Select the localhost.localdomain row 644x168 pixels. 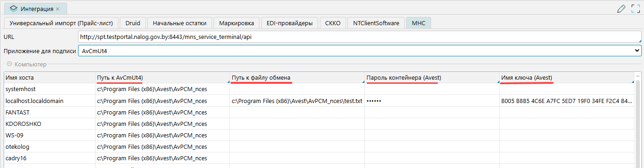point(319,101)
